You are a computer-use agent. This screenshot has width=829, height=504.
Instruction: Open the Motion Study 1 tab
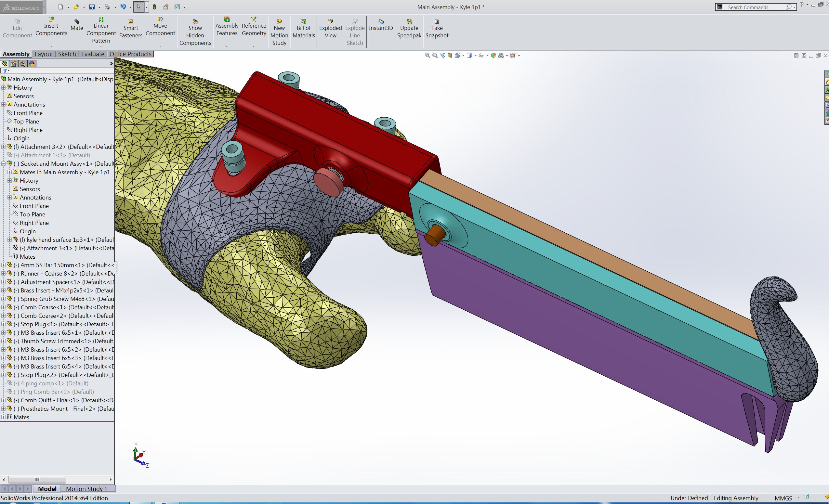[x=86, y=488]
